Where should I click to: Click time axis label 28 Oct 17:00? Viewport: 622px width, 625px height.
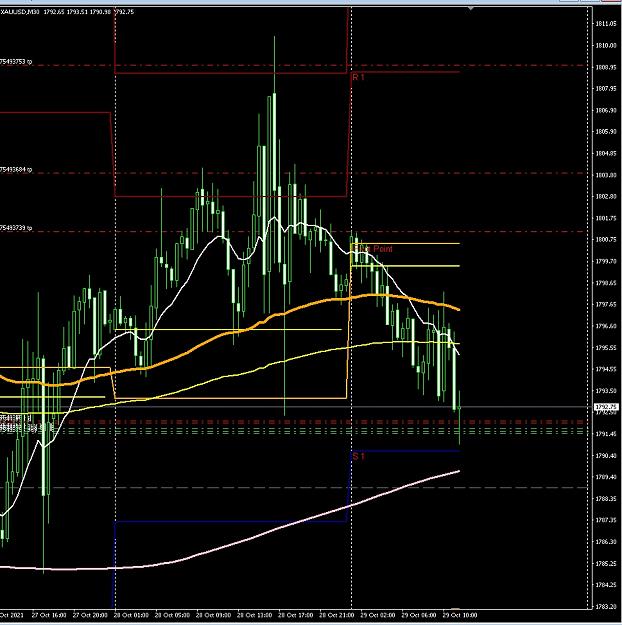(x=295, y=615)
